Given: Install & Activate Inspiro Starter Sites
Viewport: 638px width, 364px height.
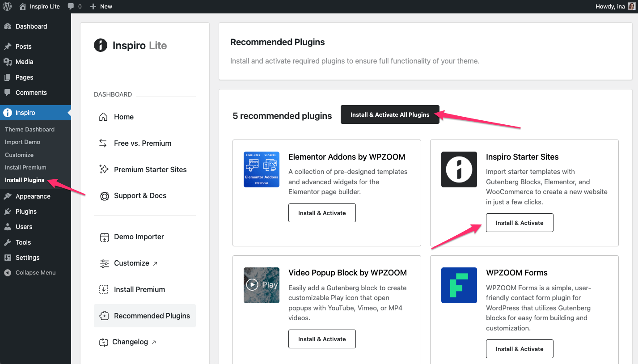Looking at the screenshot, I should (519, 223).
